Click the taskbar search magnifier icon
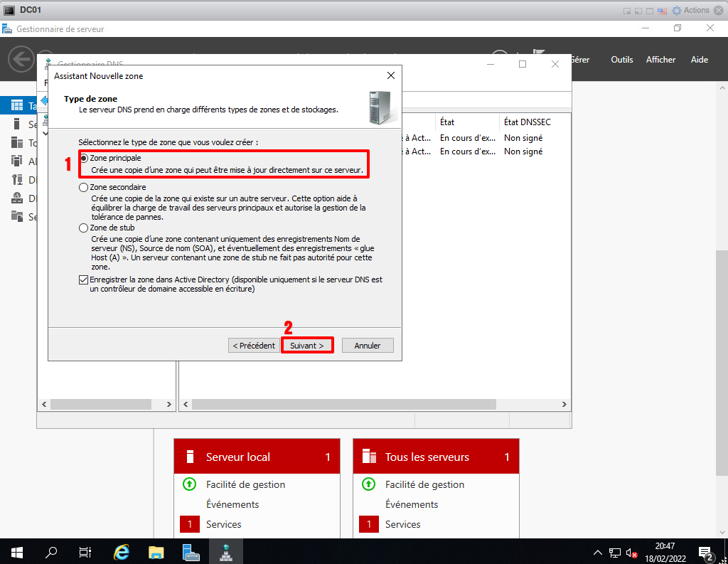The width and height of the screenshot is (728, 564). pos(51,552)
